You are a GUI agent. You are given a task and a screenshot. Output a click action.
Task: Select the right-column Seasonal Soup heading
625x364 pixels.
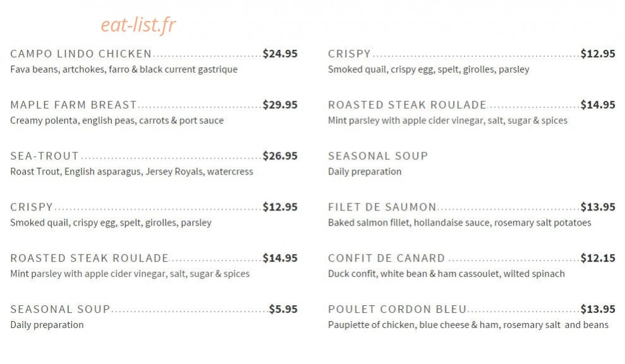tap(378, 155)
